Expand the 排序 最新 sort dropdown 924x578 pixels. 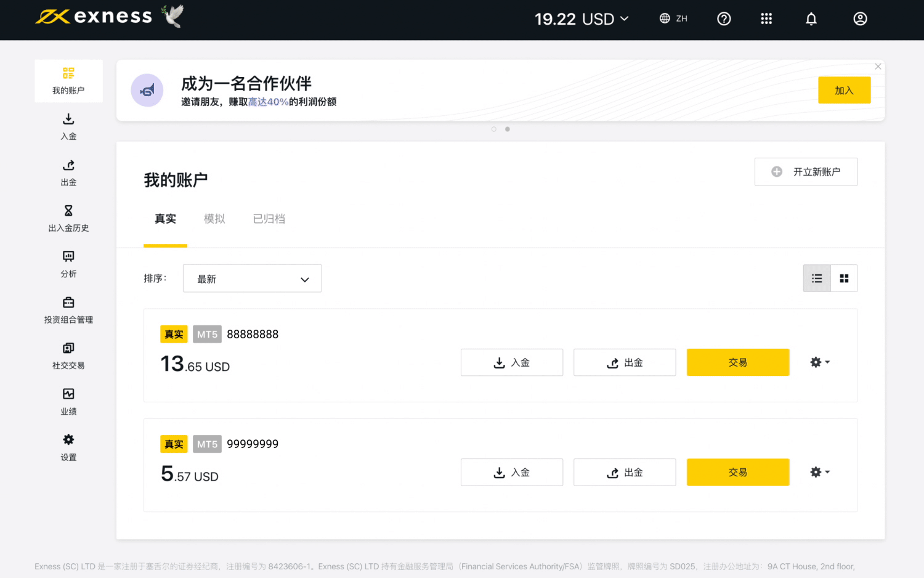(252, 279)
